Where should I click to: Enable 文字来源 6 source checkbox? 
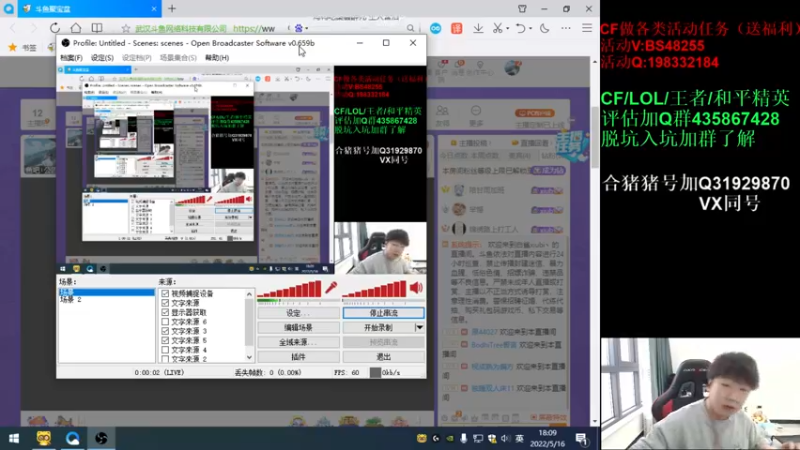(x=165, y=322)
